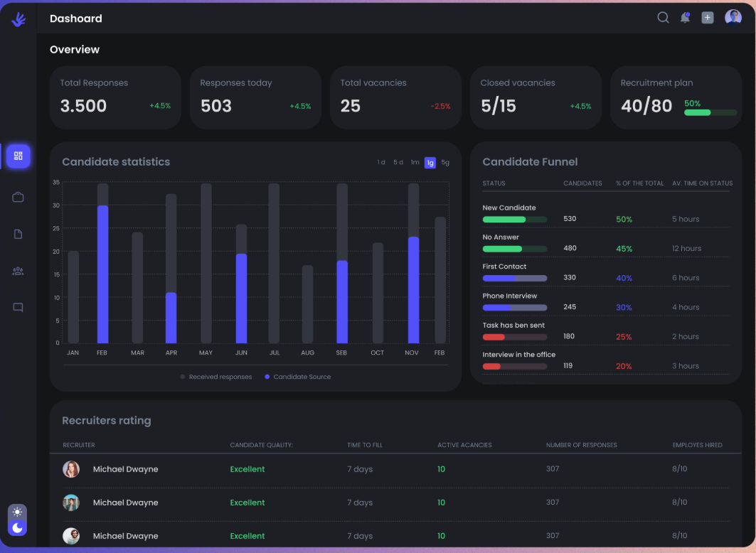Open the document file icon in sidebar
The width and height of the screenshot is (756, 553).
click(18, 234)
